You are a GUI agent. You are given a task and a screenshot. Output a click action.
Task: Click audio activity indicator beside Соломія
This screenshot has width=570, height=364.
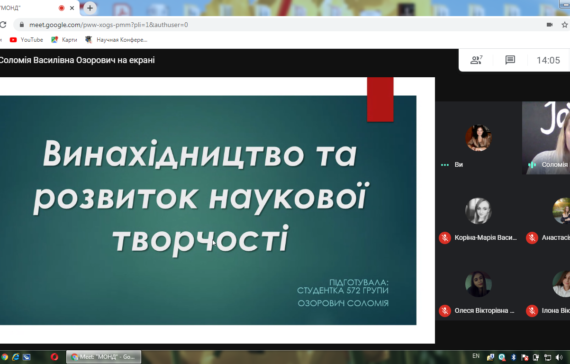(x=532, y=165)
